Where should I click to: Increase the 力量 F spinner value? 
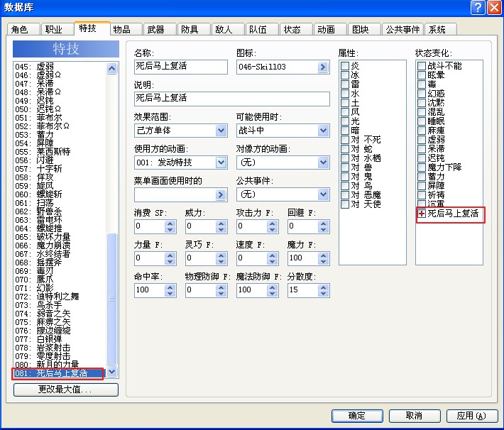coord(170,255)
